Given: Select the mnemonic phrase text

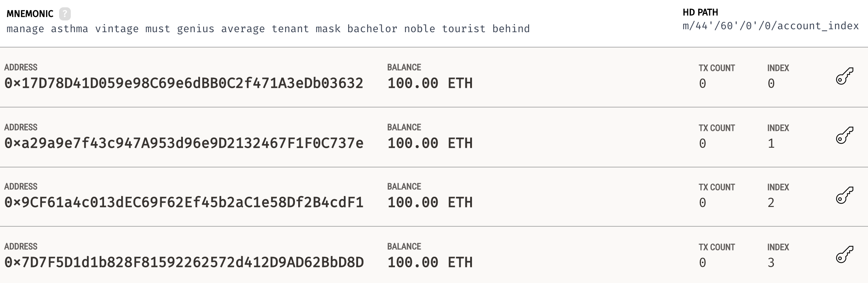Looking at the screenshot, I should tap(268, 29).
